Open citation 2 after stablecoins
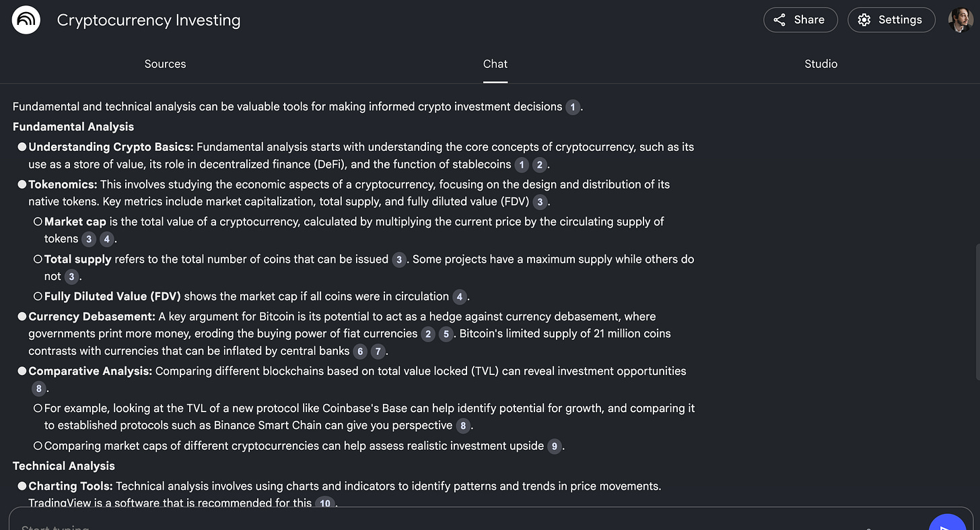 (539, 165)
